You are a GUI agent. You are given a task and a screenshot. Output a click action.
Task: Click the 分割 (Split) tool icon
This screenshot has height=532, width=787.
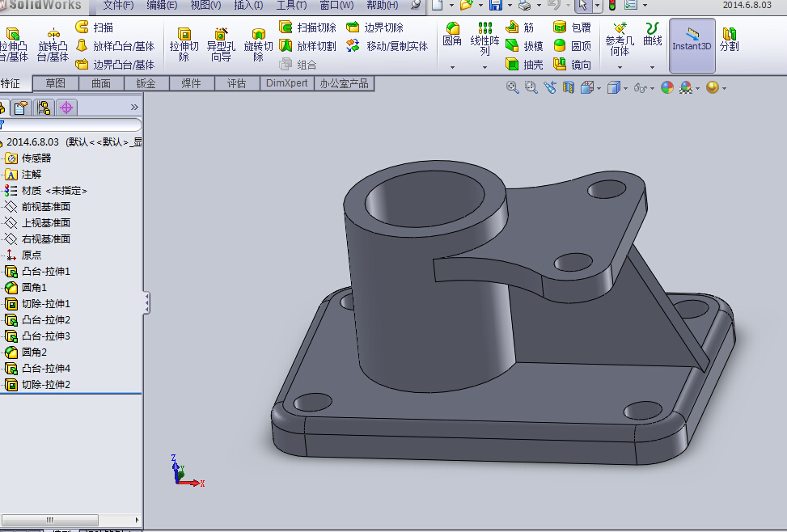point(729,39)
